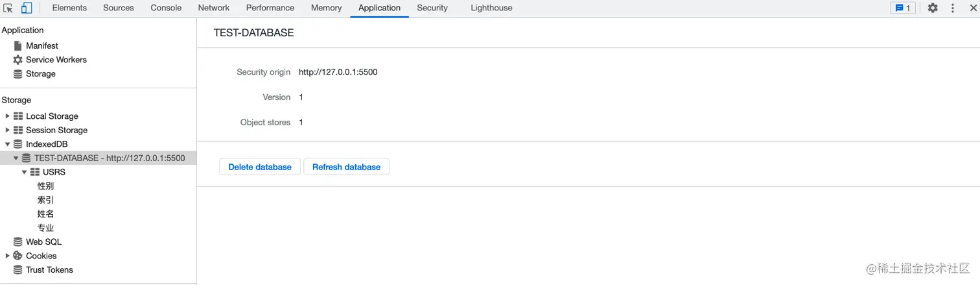The width and height of the screenshot is (980, 285).
Task: Select the Web SQL database icon
Action: pos(18,242)
